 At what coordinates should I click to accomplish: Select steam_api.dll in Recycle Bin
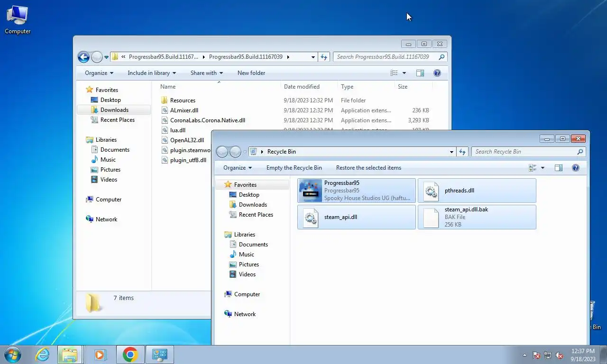357,217
